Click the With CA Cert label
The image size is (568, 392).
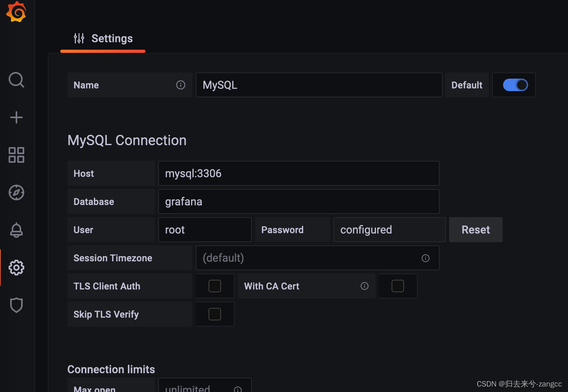click(271, 286)
